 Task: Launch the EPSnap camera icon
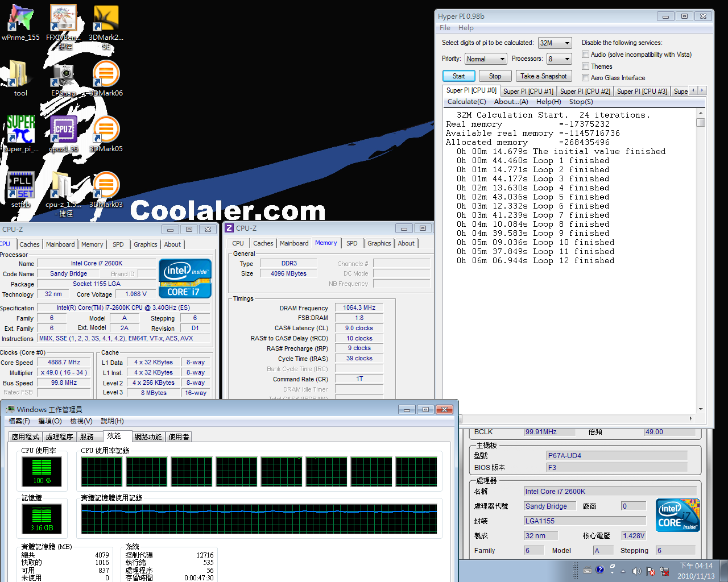[63, 78]
